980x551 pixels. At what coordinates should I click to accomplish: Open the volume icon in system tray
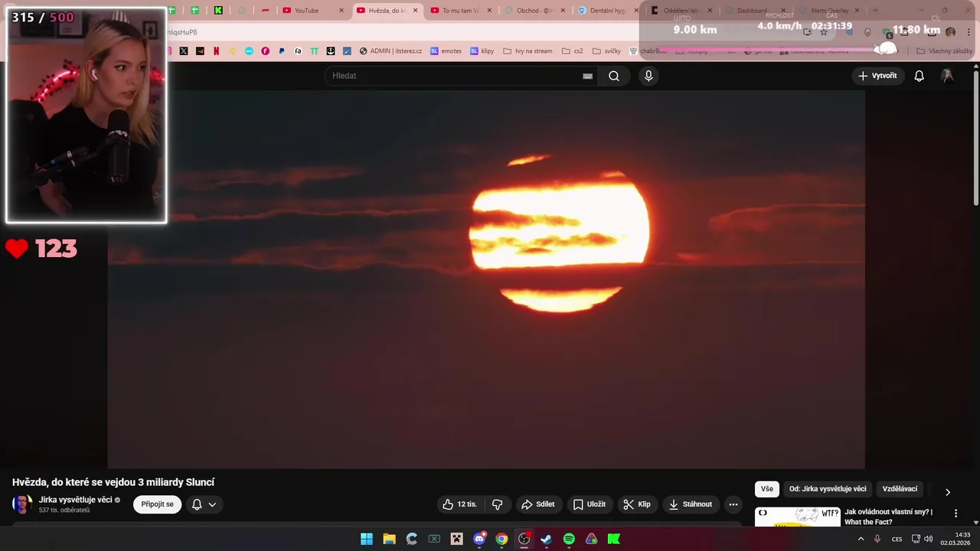929,539
